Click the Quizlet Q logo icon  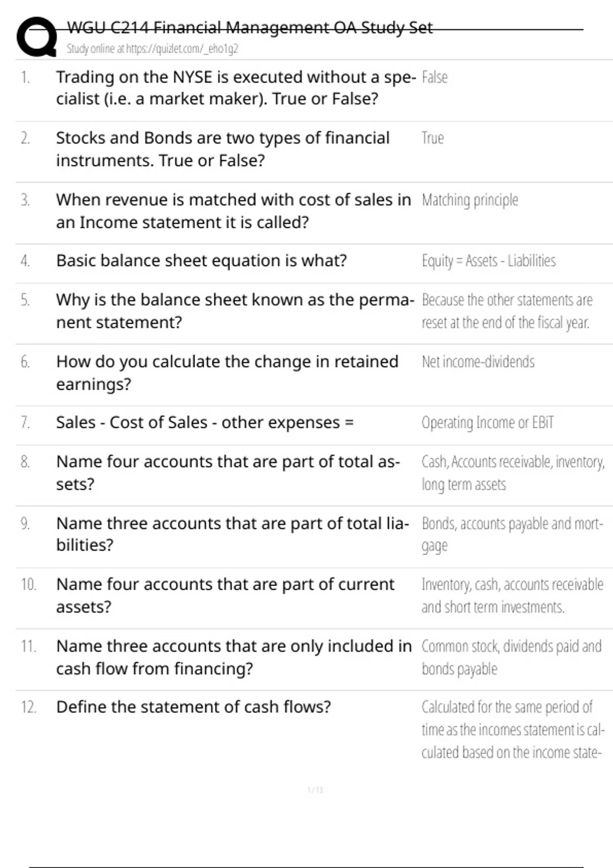coord(37,37)
